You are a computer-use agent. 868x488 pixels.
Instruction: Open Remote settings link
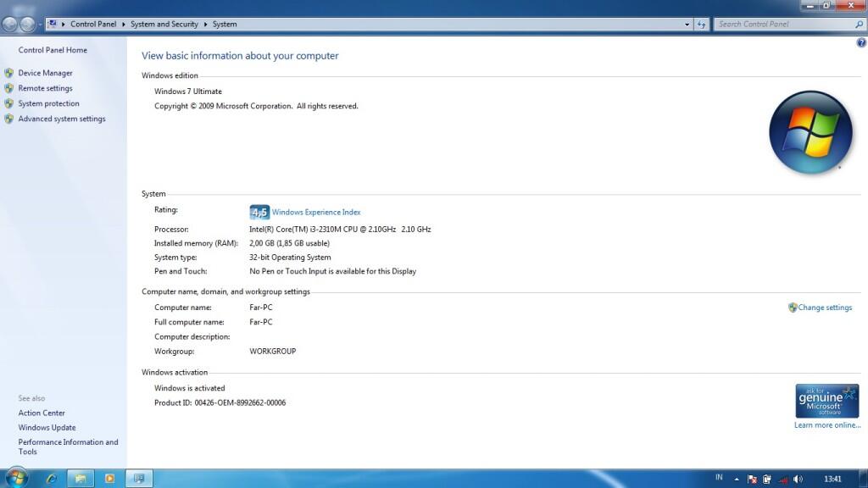point(46,88)
